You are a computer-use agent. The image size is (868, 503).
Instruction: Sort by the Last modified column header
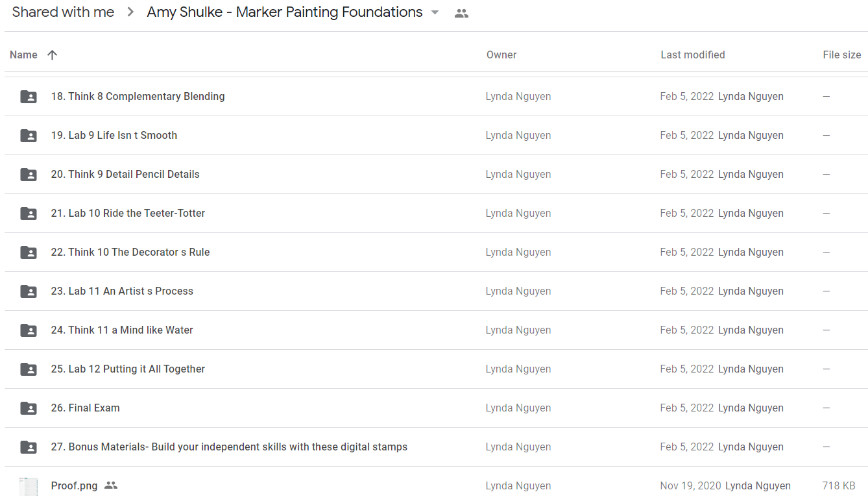[693, 55]
